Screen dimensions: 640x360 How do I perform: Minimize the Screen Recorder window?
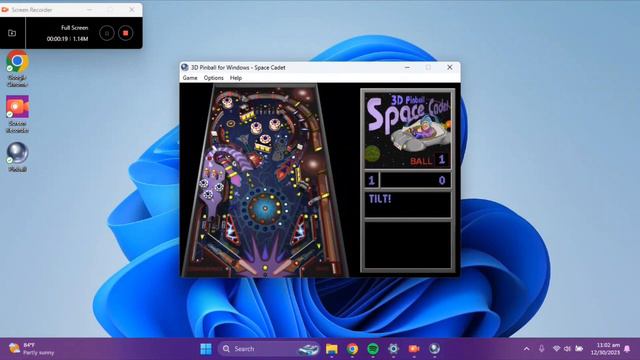90,9
